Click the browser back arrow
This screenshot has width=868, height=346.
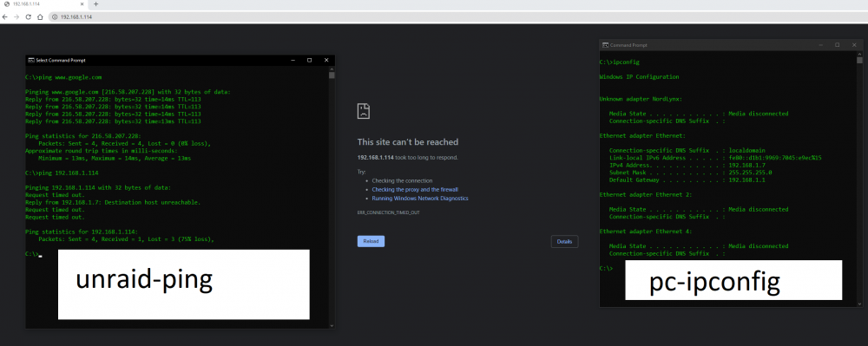[x=5, y=17]
